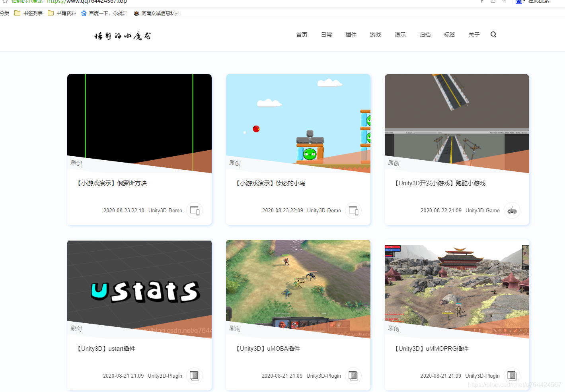Viewport: 565px width, 392px height.
Task: Open the 插件 menu item in navigation
Action: coord(351,35)
